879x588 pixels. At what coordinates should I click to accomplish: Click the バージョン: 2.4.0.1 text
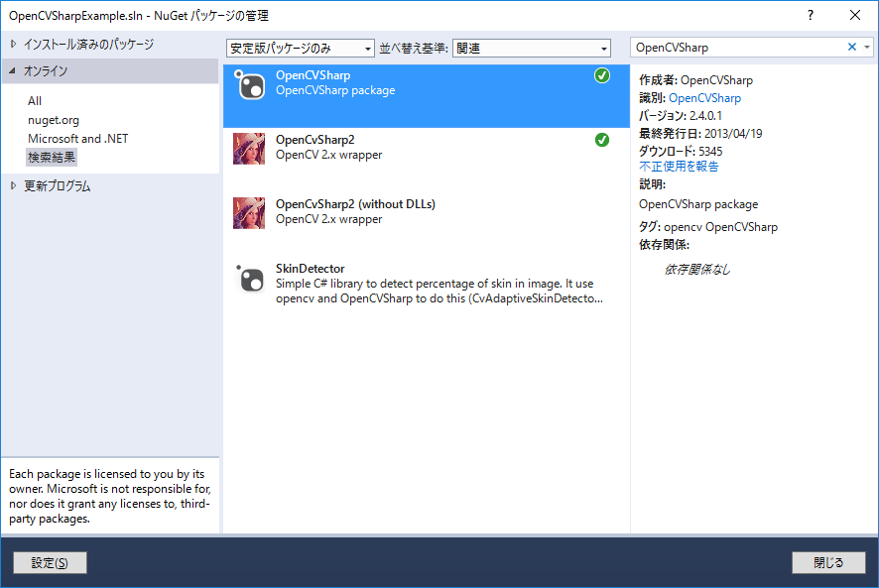tap(681, 116)
